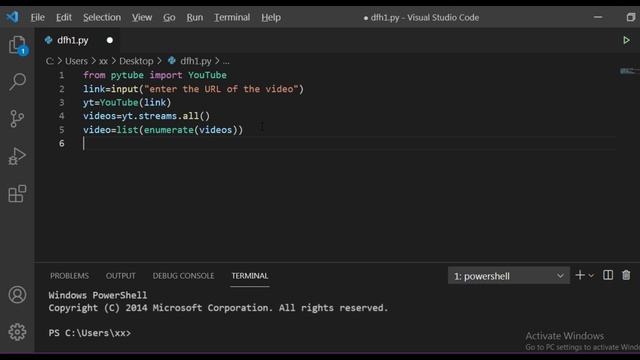The width and height of the screenshot is (640, 360).
Task: Switch to the DEBUG CONSOLE tab
Action: click(x=183, y=276)
